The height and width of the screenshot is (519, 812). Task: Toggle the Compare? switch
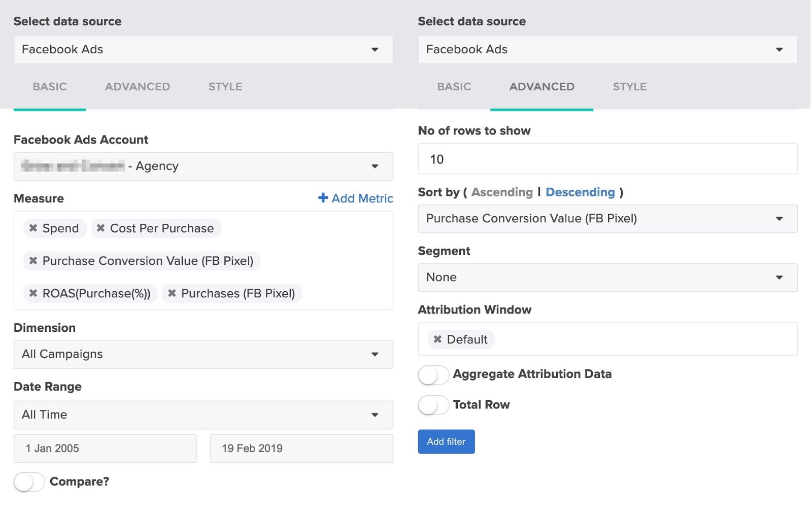pos(29,481)
